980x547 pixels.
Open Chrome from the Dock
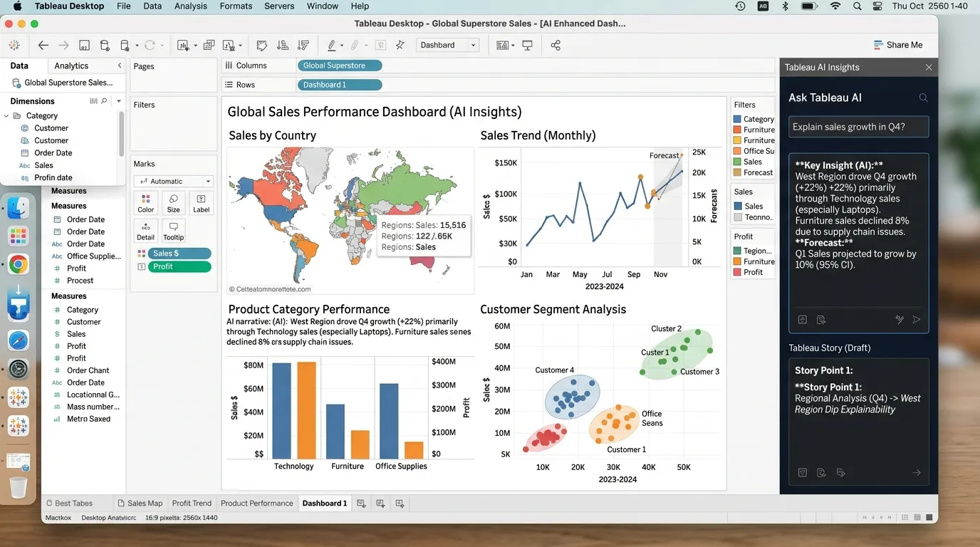18,265
